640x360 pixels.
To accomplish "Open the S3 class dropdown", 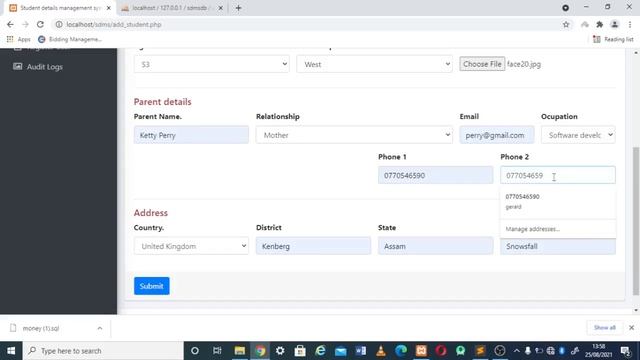I will (x=211, y=64).
